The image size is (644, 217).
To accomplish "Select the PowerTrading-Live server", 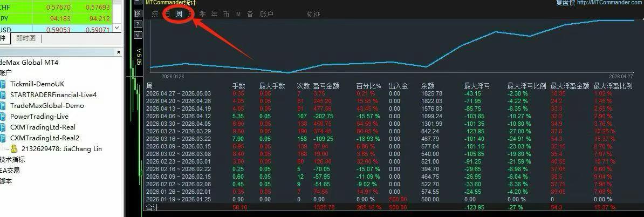I will coord(39,116).
